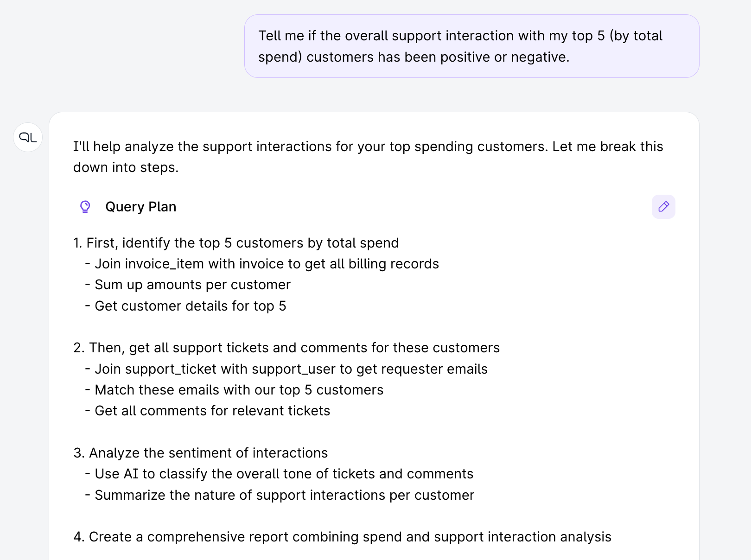
Task: Click the "Summarize the nature of support interactions" line
Action: pos(284,495)
